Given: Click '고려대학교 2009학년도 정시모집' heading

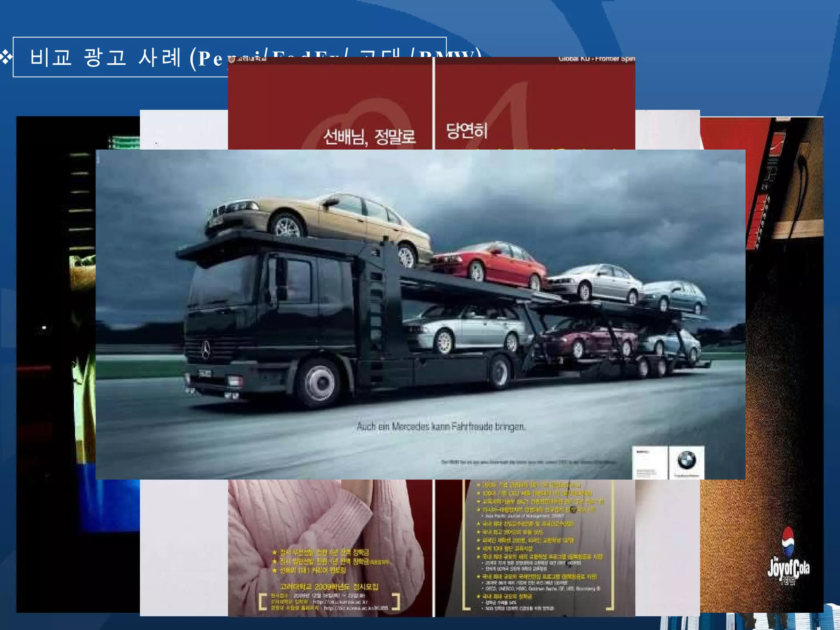Looking at the screenshot, I should (x=329, y=587).
